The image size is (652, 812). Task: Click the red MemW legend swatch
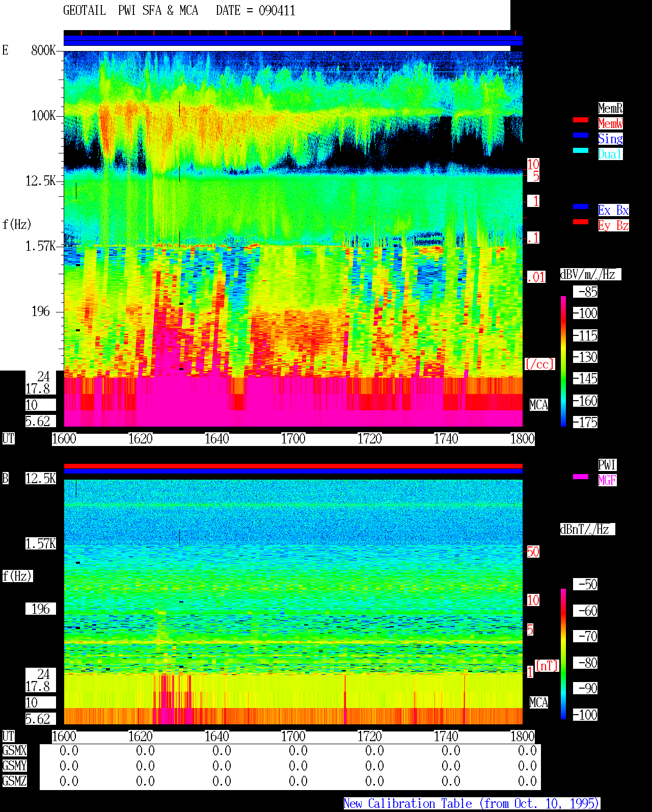tap(581, 120)
